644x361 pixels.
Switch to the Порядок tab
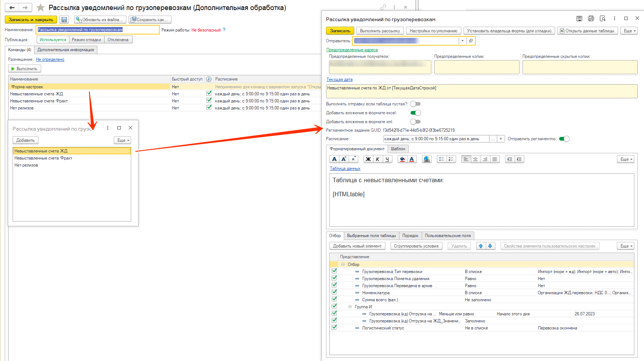tap(410, 236)
